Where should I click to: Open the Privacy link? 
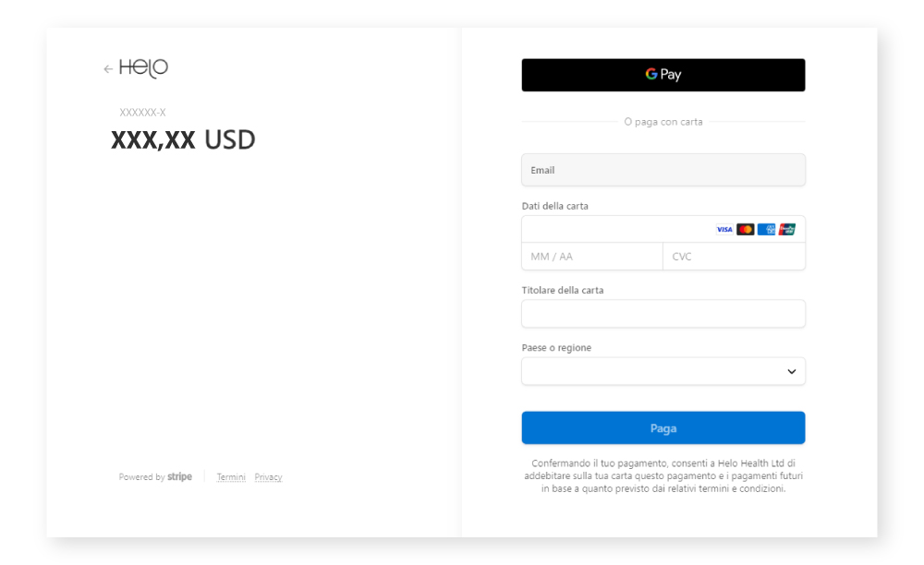[x=268, y=477]
